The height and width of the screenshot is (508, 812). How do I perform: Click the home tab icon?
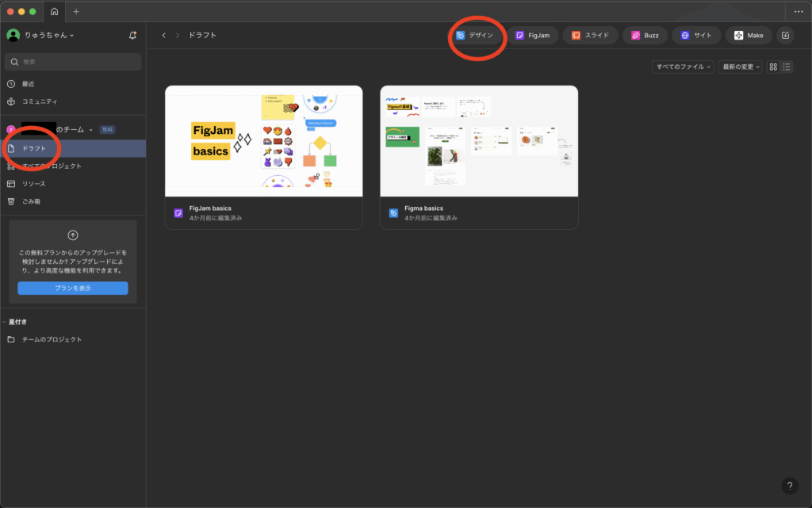point(54,12)
